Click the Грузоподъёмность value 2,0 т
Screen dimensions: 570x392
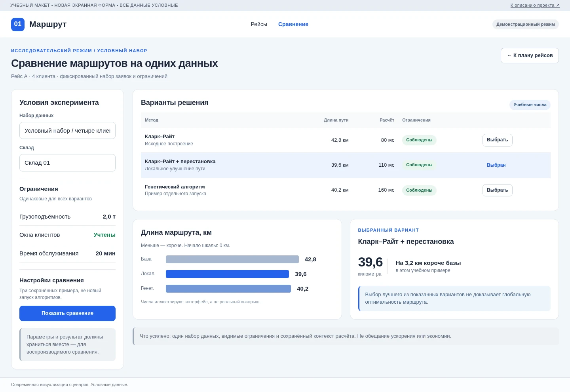tap(109, 217)
